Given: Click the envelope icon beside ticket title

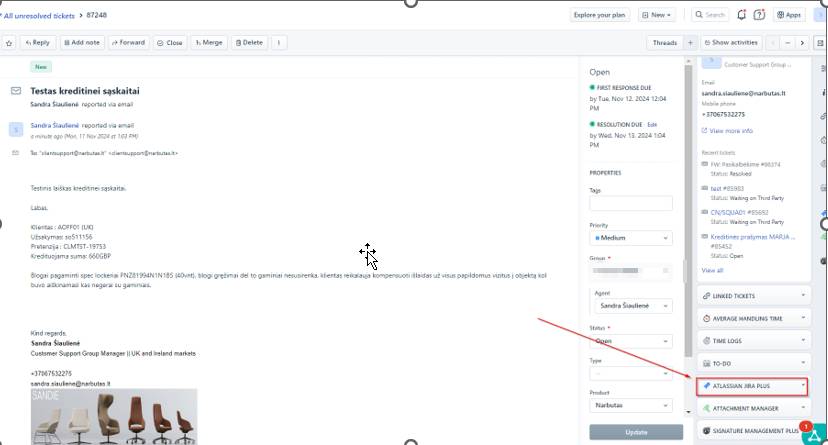Looking at the screenshot, I should tap(16, 91).
